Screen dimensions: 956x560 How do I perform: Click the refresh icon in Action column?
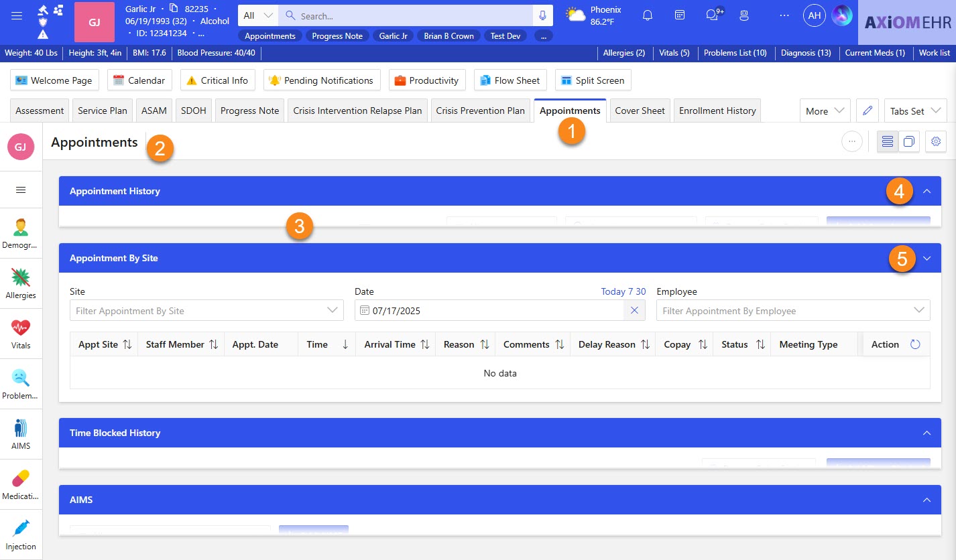point(915,344)
